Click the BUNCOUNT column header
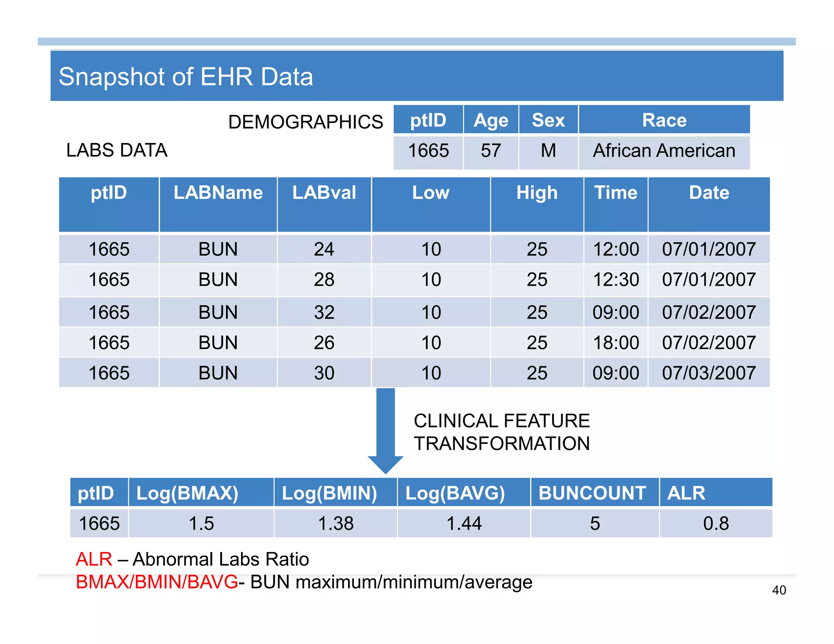834x644 pixels. [x=595, y=492]
